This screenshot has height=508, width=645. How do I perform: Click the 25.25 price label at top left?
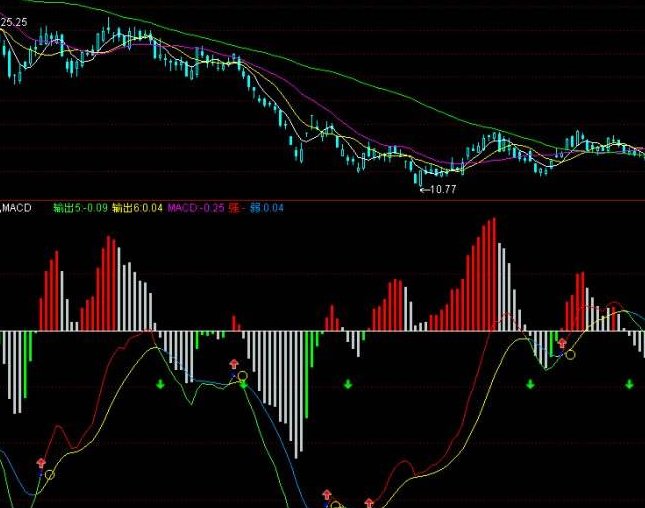pos(14,21)
